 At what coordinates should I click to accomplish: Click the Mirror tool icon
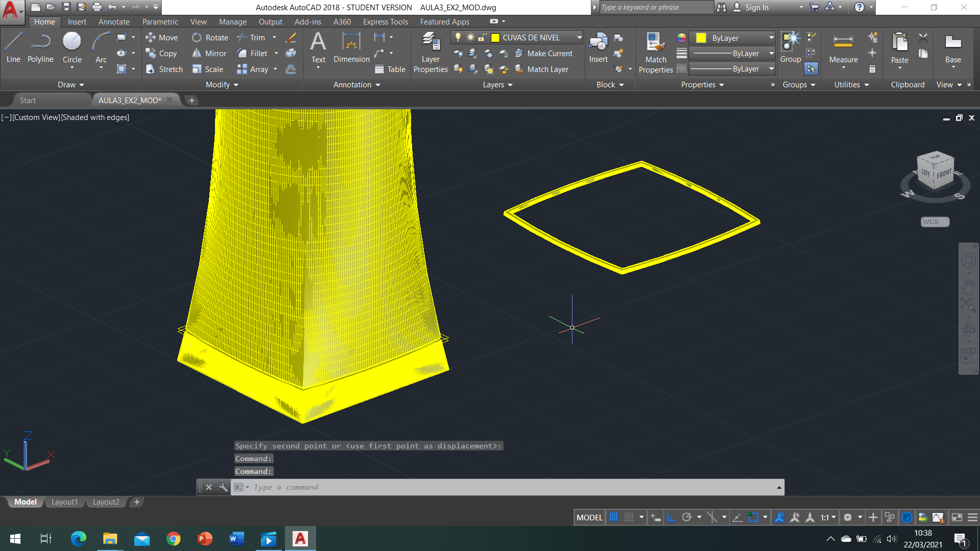pyautogui.click(x=197, y=54)
